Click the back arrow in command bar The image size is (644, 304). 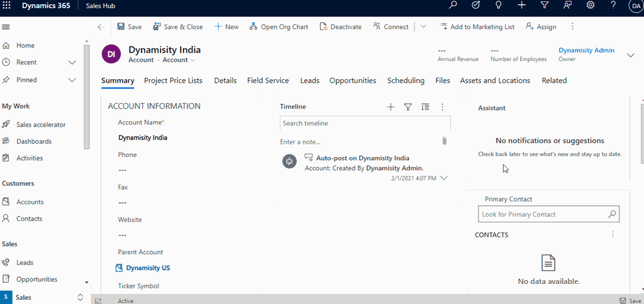(x=101, y=27)
